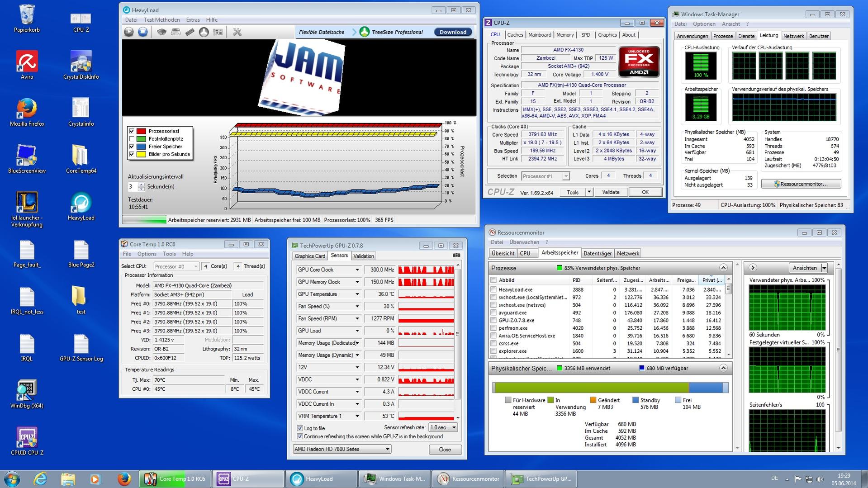
Task: Open Windows Explorer from taskbar
Action: coord(68,479)
